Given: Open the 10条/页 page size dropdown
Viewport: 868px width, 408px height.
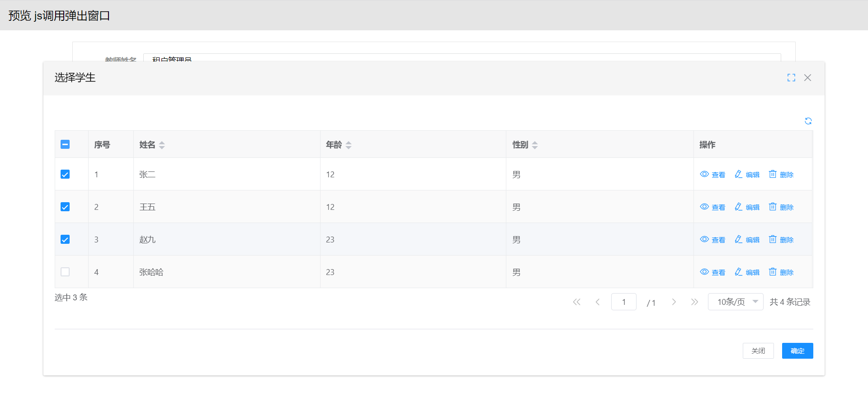Looking at the screenshot, I should pos(736,302).
